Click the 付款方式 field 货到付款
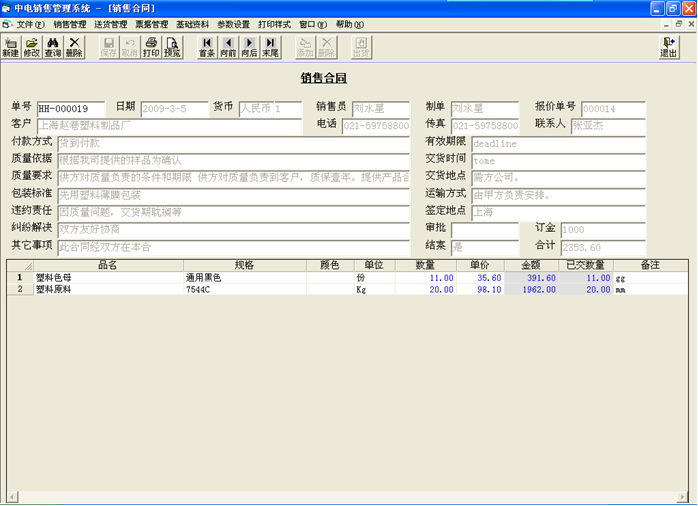The width and height of the screenshot is (698, 506). click(x=234, y=144)
